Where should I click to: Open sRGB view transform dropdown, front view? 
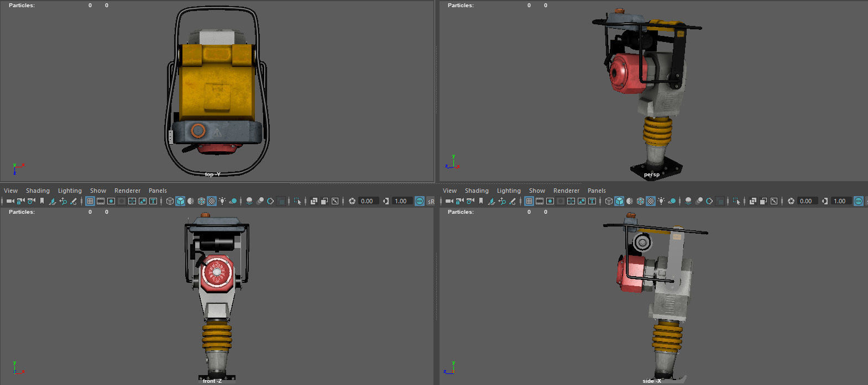(x=431, y=201)
